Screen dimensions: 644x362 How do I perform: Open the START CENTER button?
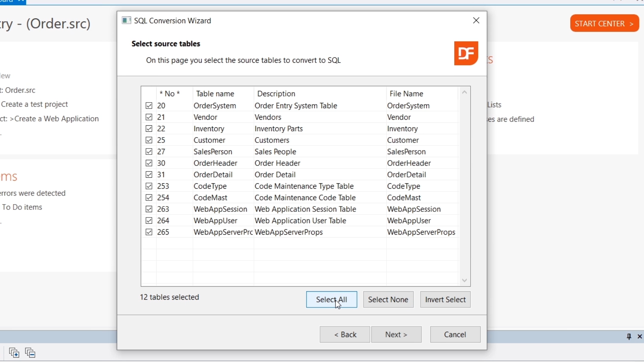604,23
